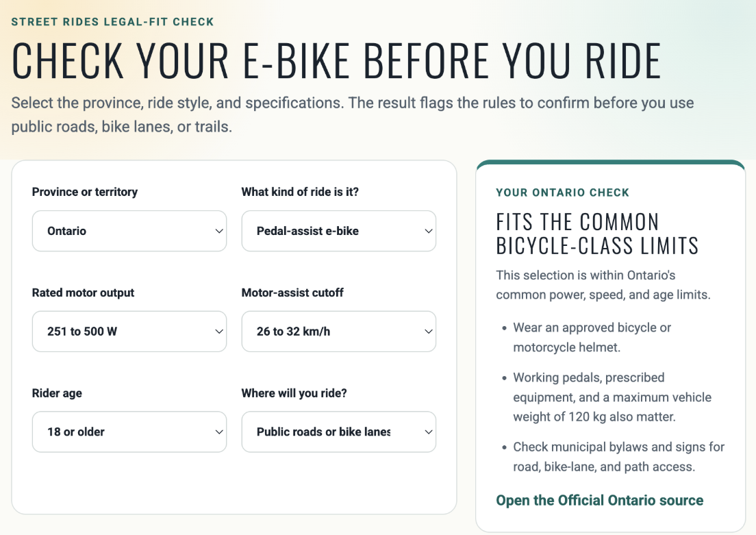Click the Where will you ride? label
This screenshot has width=756, height=535.
(294, 393)
